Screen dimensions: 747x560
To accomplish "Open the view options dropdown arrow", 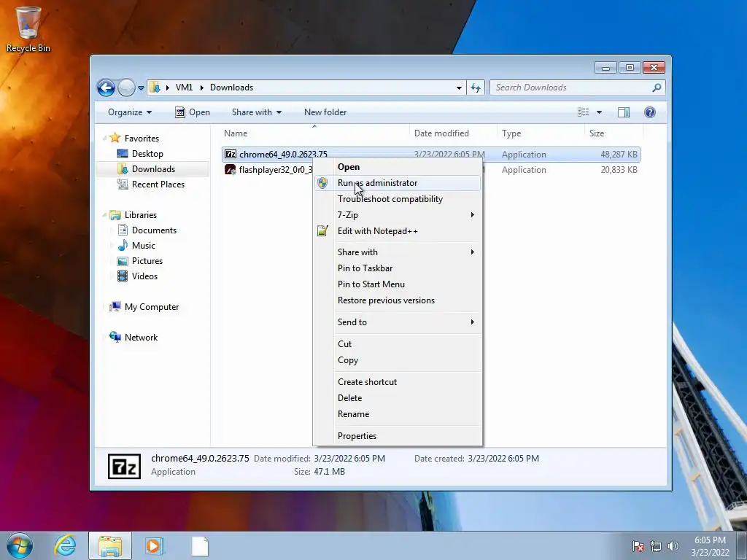I will [600, 112].
